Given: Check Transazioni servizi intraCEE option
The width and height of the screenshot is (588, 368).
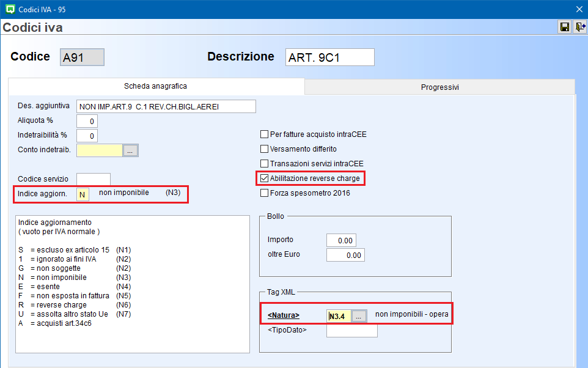Looking at the screenshot, I should point(265,164).
